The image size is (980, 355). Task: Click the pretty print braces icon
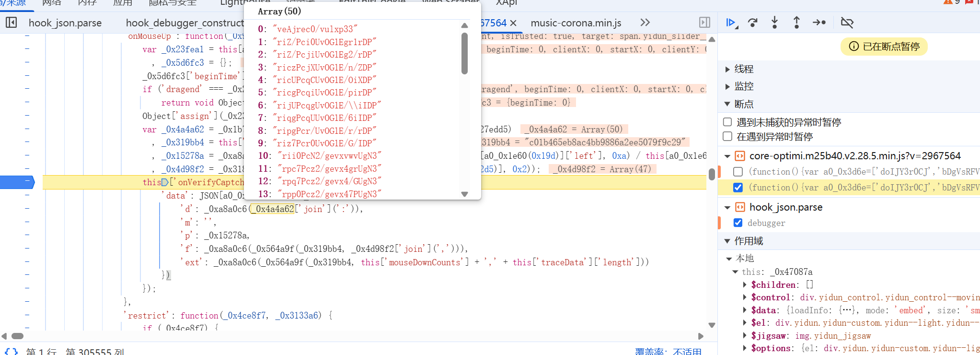pos(12,352)
